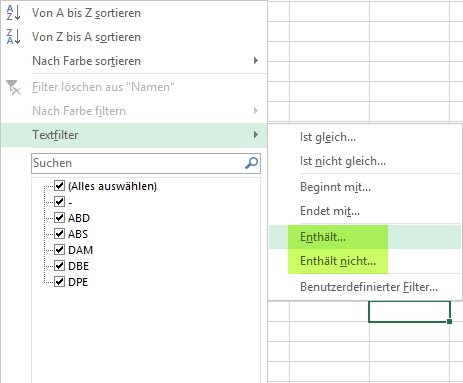Select Filter löschen aus "Namen"
The width and height of the screenshot is (463, 383).
coord(134,87)
